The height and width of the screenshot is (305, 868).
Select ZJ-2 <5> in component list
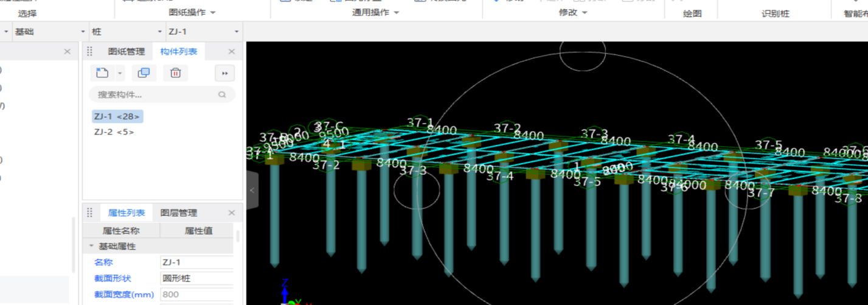tap(114, 131)
